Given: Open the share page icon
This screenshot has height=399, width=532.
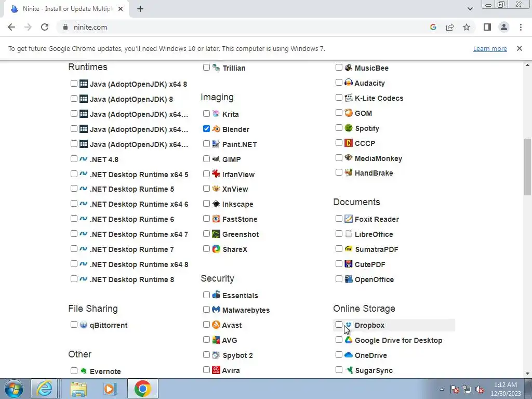Looking at the screenshot, I should pyautogui.click(x=450, y=27).
